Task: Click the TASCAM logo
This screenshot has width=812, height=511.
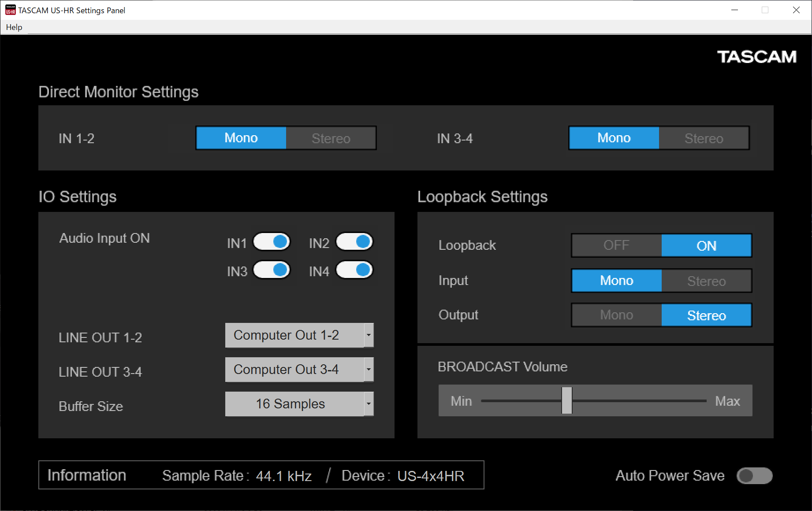Action: 756,57
